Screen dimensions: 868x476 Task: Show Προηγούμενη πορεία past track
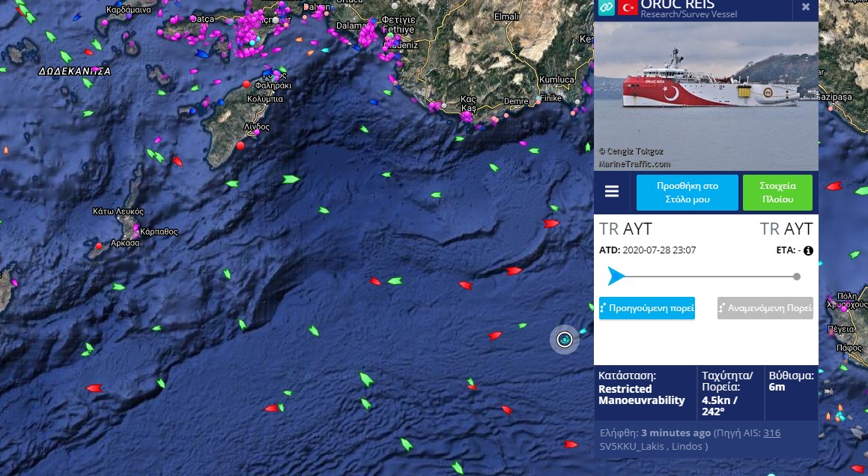tap(646, 308)
